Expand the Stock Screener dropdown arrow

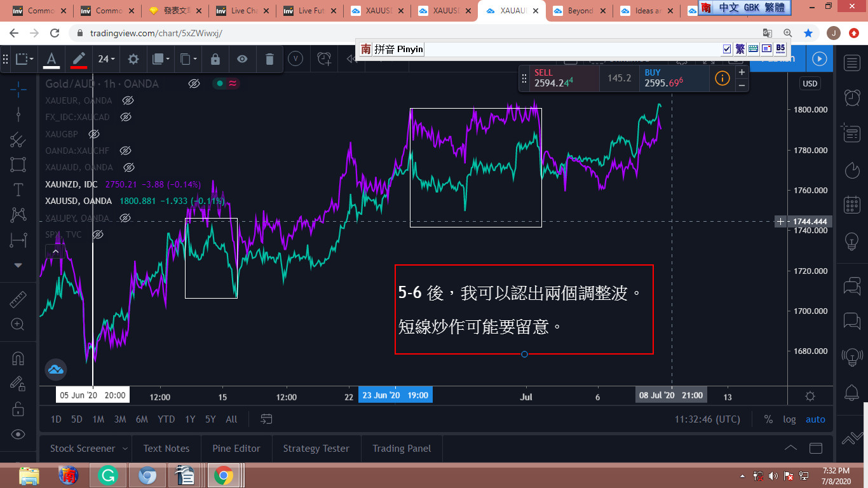click(125, 449)
